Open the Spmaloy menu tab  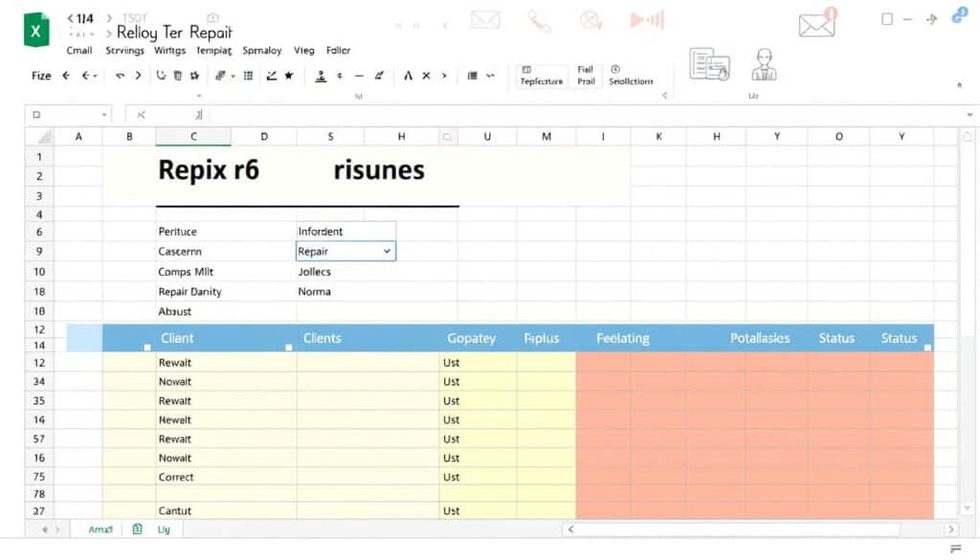[262, 50]
